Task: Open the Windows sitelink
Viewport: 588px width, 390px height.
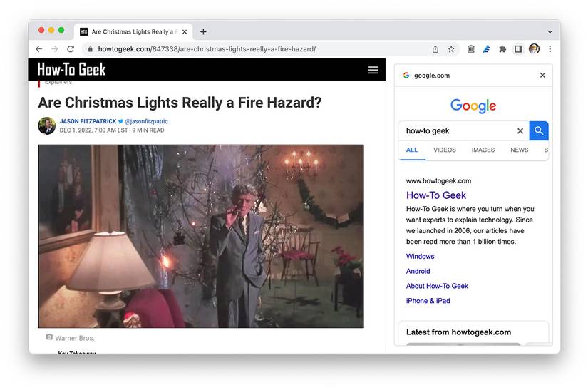Action: click(x=420, y=257)
